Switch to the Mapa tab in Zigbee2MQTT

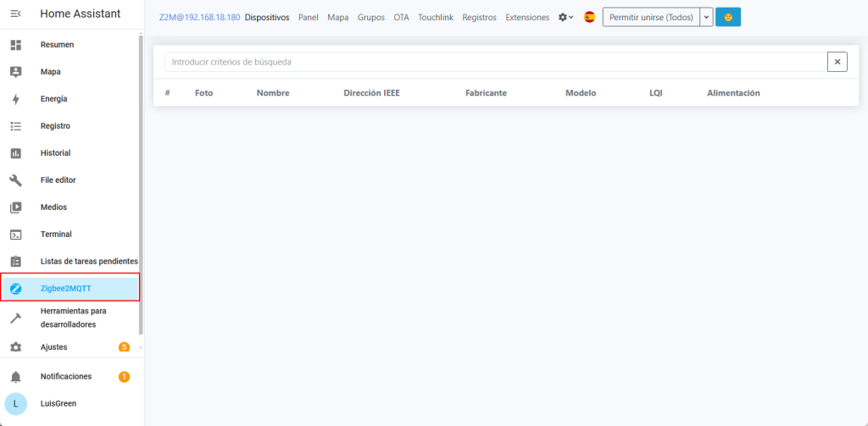(338, 17)
